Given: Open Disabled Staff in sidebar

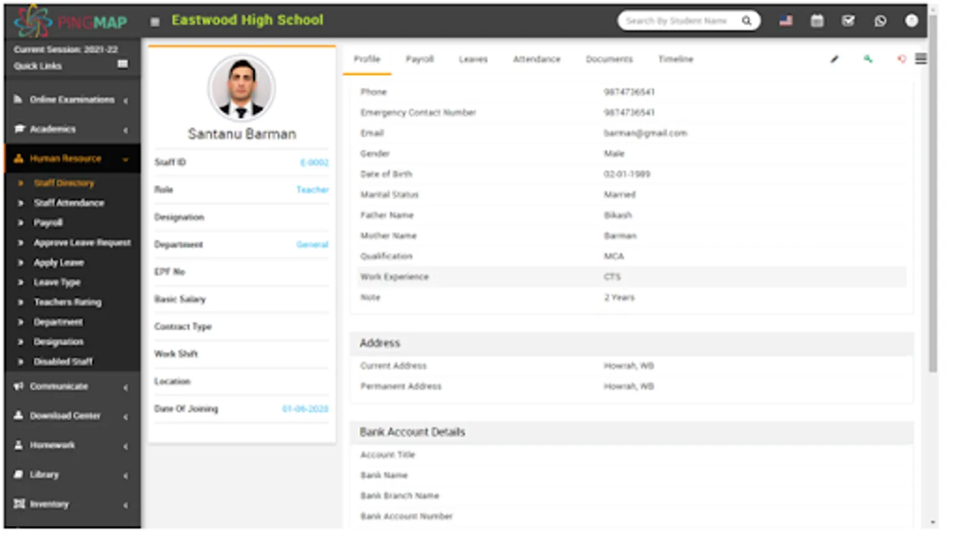Looking at the screenshot, I should [x=63, y=362].
